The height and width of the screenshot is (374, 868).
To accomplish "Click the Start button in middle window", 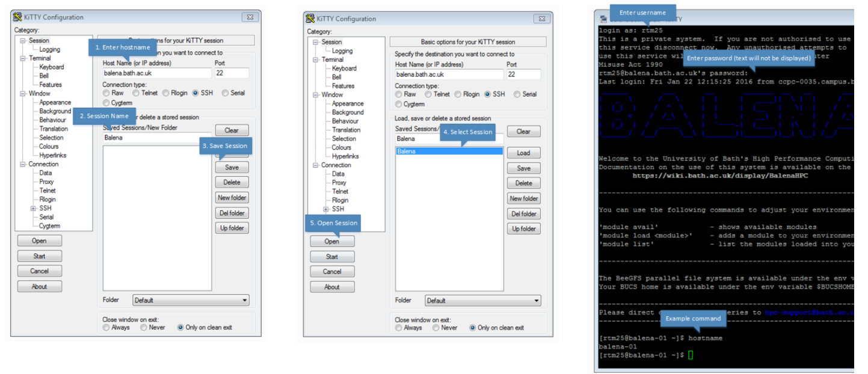I will tap(332, 257).
